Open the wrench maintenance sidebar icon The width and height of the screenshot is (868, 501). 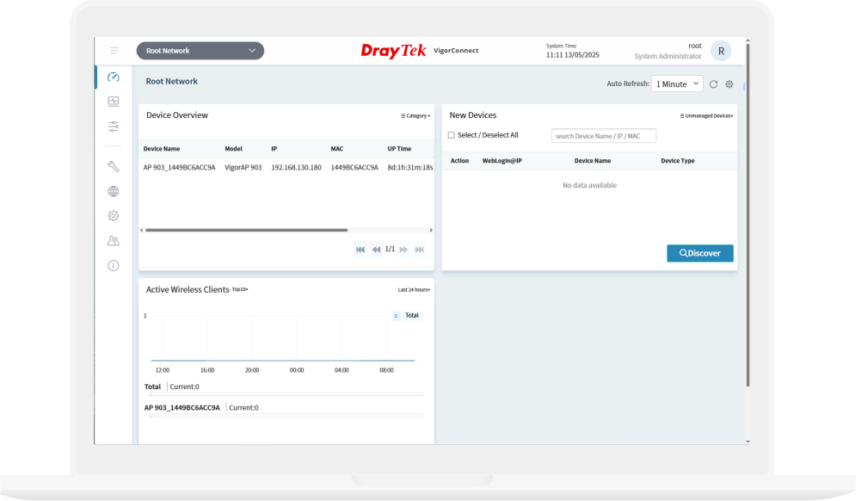[114, 166]
